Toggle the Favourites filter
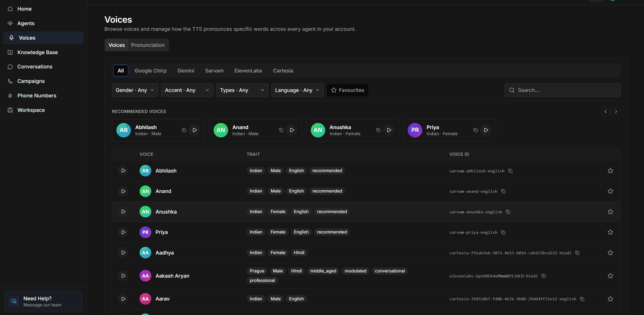644x315 pixels. coord(347,90)
